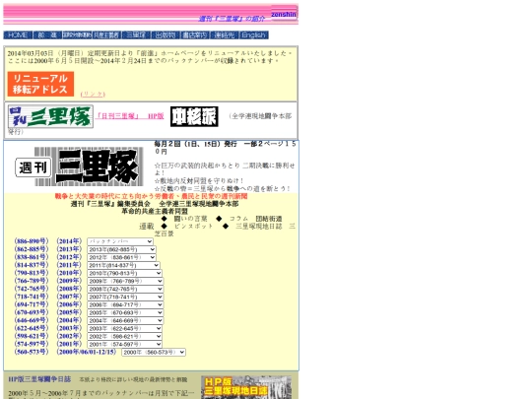Click the HP版 三里塚現地日誌 banner image
Image resolution: width=532 pixels, height=399 pixels.
[246, 387]
